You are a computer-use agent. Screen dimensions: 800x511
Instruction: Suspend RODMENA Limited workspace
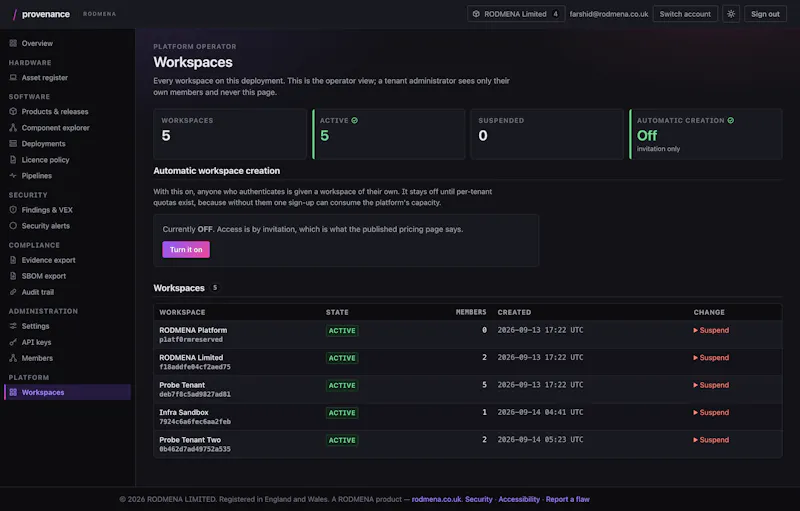[711, 357]
